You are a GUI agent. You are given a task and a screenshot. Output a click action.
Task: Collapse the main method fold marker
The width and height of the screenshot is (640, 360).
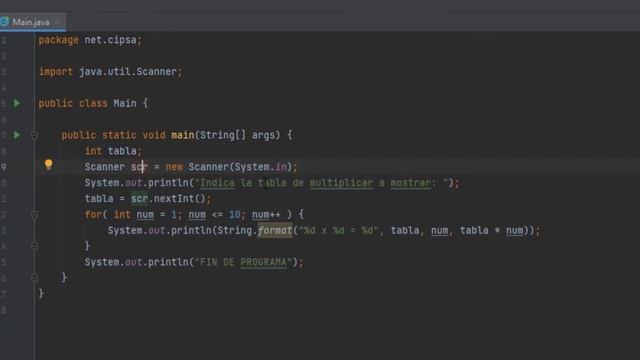(x=35, y=135)
